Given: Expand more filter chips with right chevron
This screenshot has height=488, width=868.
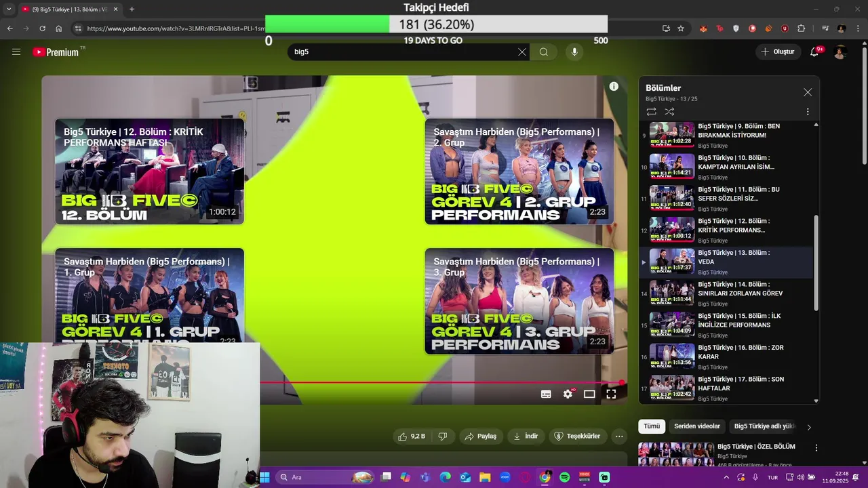Looking at the screenshot, I should coord(808,427).
